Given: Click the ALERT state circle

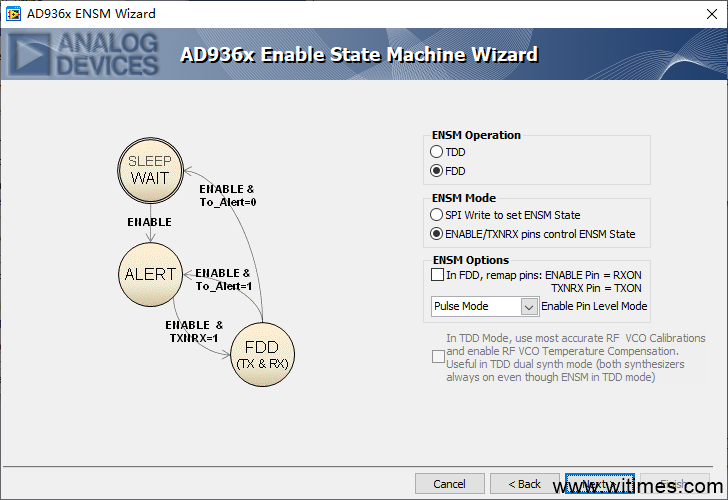Looking at the screenshot, I should pyautogui.click(x=150, y=274).
